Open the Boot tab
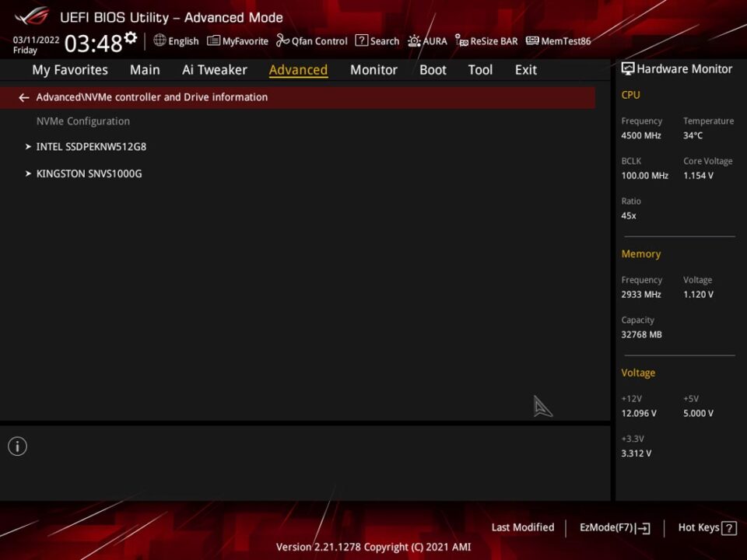The image size is (747, 560). (x=433, y=70)
